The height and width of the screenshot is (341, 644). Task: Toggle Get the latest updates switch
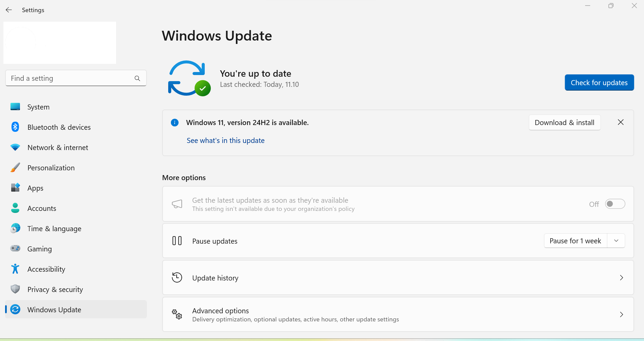(x=615, y=204)
